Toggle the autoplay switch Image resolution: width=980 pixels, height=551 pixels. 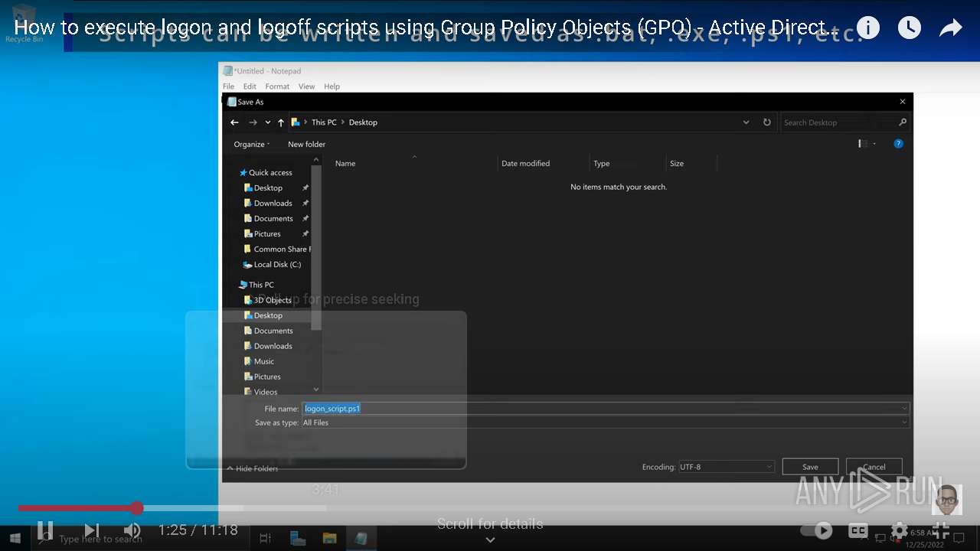pos(816,530)
